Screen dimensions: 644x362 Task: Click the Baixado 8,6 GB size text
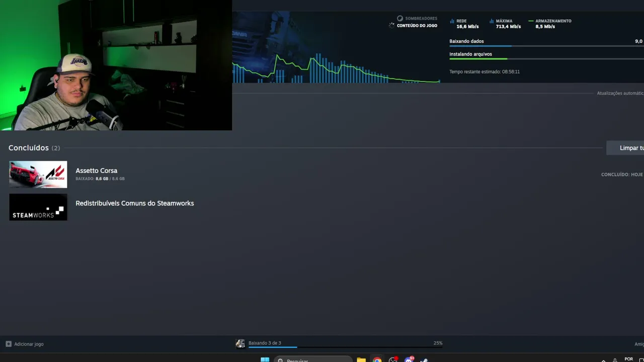[100, 178]
